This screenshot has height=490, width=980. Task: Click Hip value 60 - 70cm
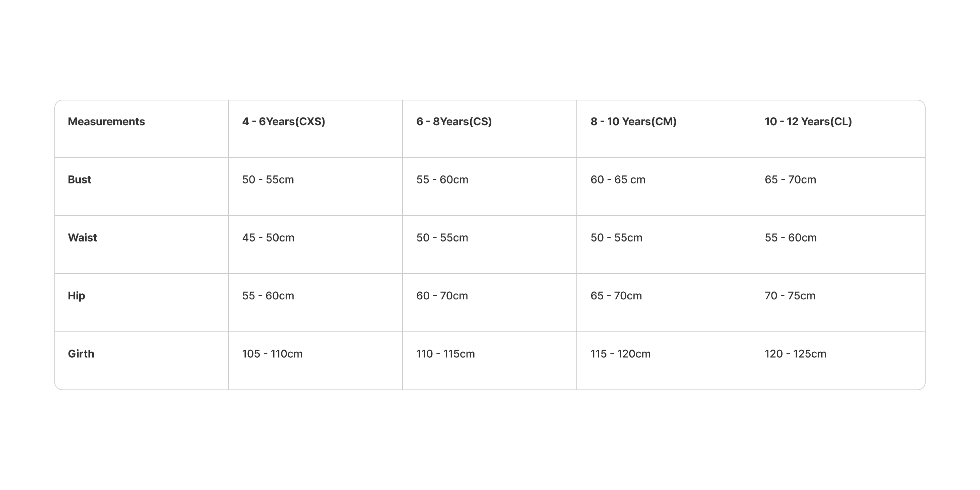442,296
